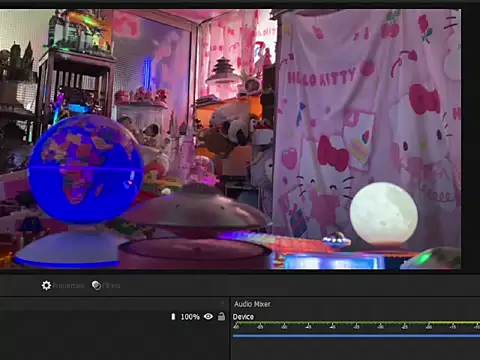Image resolution: width=480 pixels, height=360 pixels.
Task: Click the battery level icon in the source row
Action: (173, 316)
